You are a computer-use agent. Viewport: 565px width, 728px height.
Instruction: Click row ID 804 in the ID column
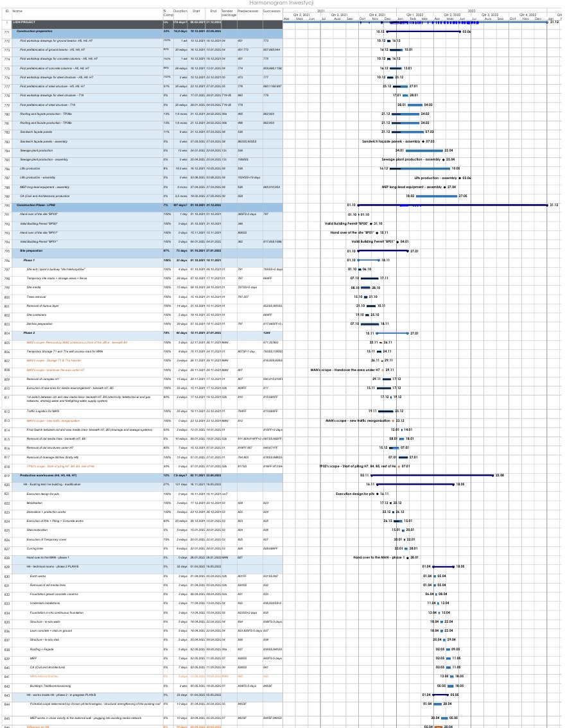point(7,333)
